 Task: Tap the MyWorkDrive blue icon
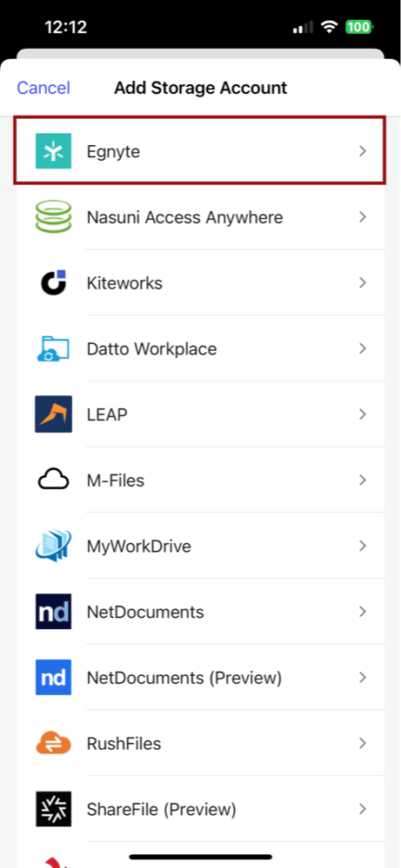coord(53,546)
